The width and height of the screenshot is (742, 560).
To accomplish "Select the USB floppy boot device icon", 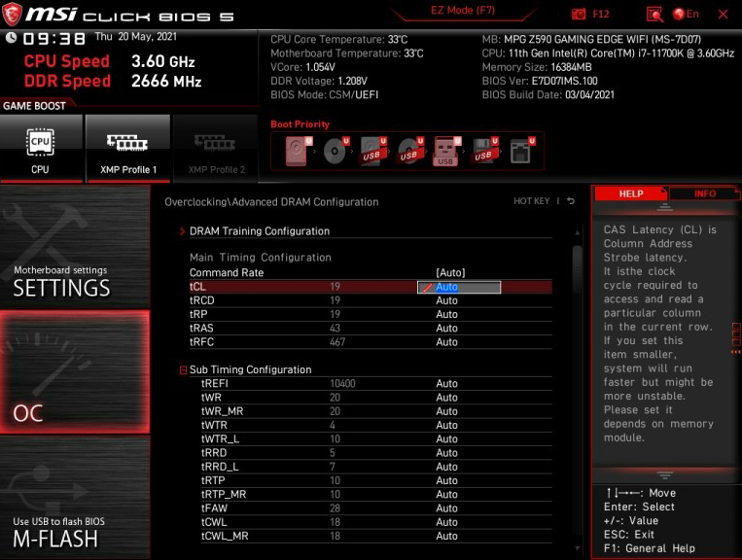I will 484,151.
